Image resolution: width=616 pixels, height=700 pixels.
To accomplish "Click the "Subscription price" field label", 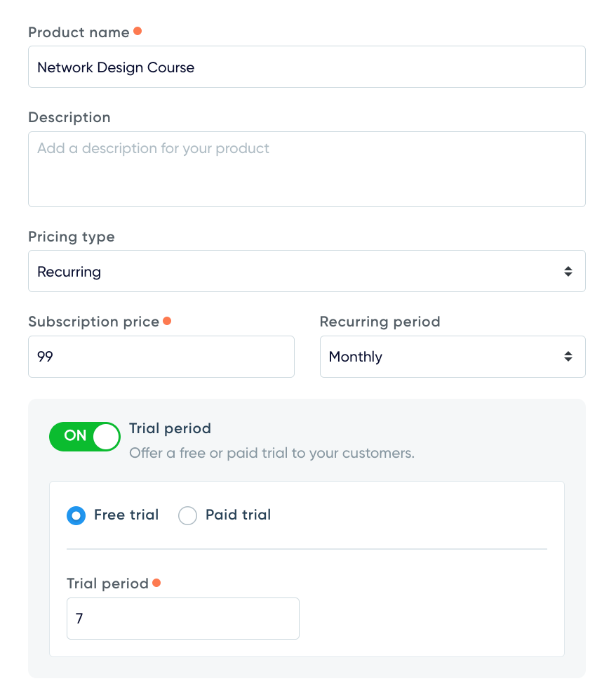I will click(x=93, y=322).
